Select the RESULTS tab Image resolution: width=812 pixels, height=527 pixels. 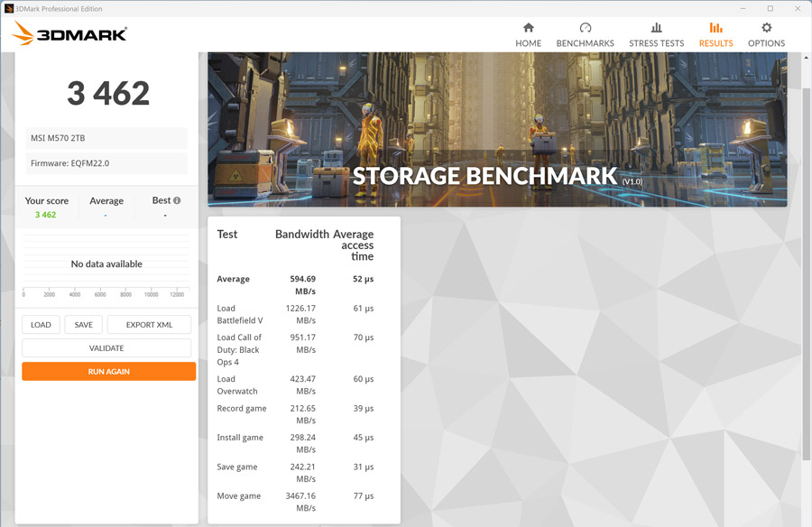click(x=715, y=35)
